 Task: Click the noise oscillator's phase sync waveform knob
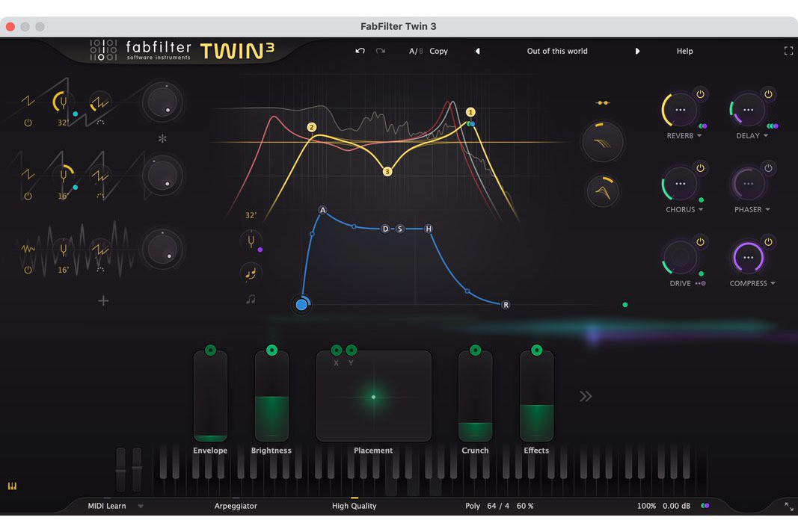pyautogui.click(x=99, y=250)
